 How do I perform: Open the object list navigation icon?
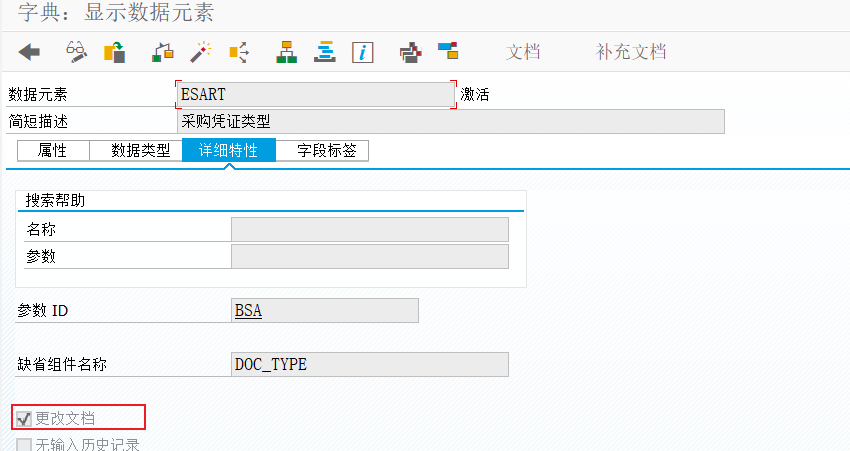coord(325,52)
